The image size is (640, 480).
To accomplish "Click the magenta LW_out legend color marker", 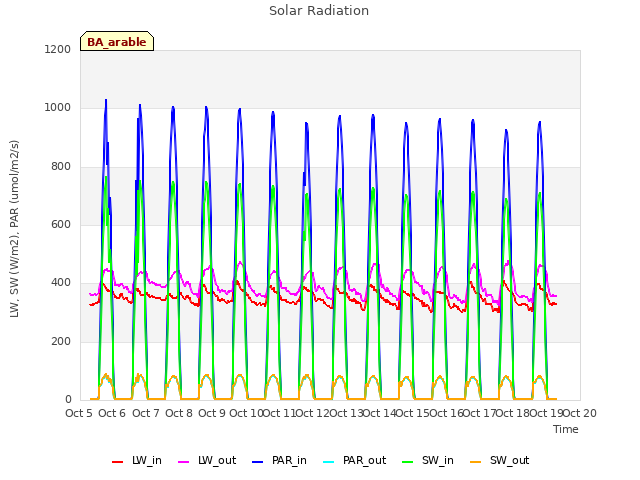I will pos(184,462).
